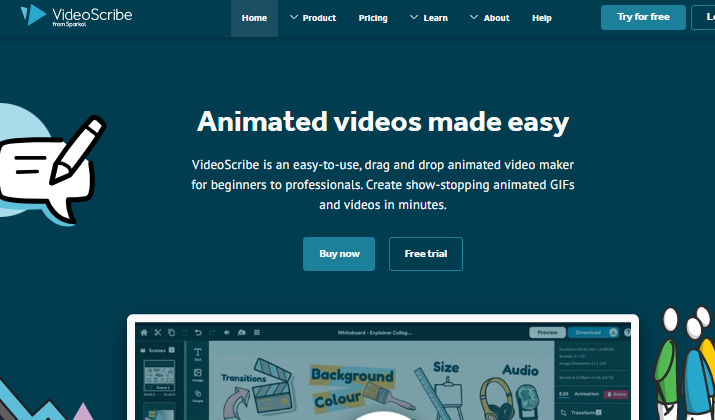The width and height of the screenshot is (715, 420).
Task: Click the home icon in app preview
Action: [x=144, y=332]
